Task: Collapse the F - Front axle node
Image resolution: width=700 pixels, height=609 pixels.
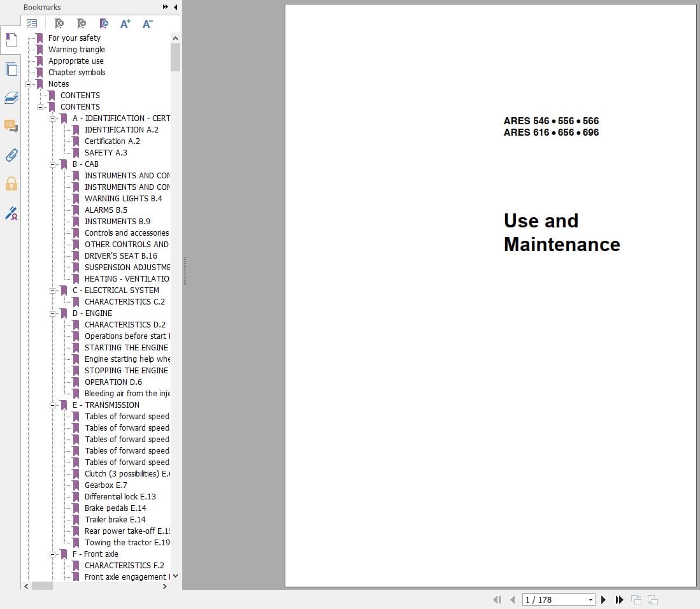Action: [x=53, y=554]
